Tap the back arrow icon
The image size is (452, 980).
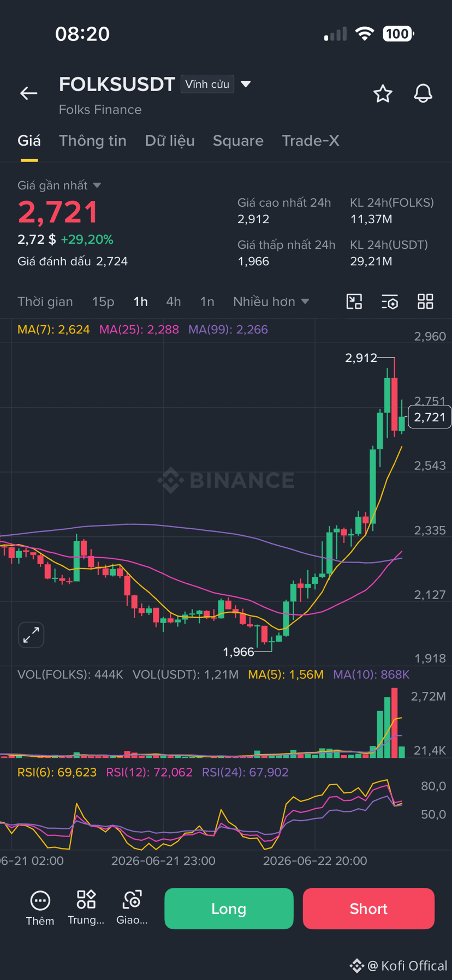(29, 93)
